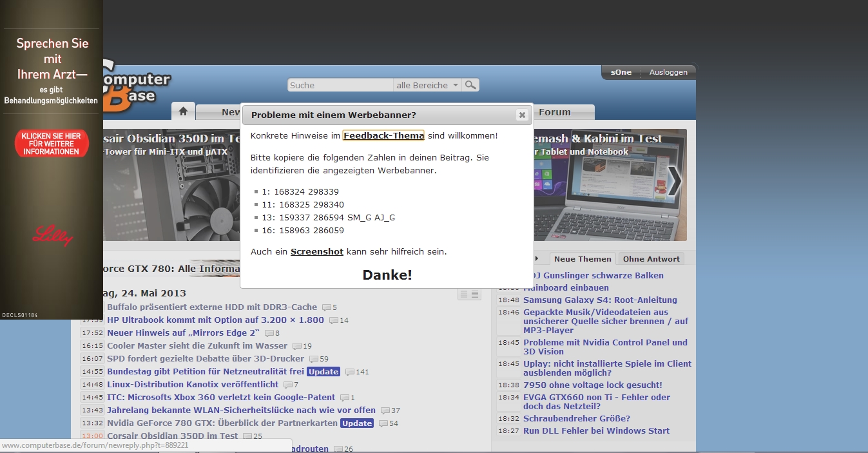
Task: Click 'Klicken Sie hier' red ad button
Action: tap(52, 143)
